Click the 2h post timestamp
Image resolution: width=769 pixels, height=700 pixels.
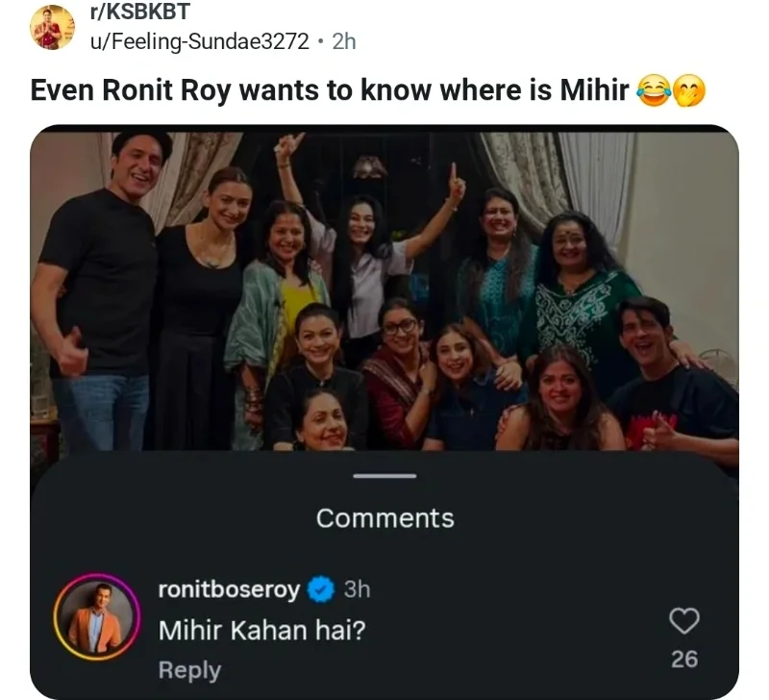coord(344,41)
